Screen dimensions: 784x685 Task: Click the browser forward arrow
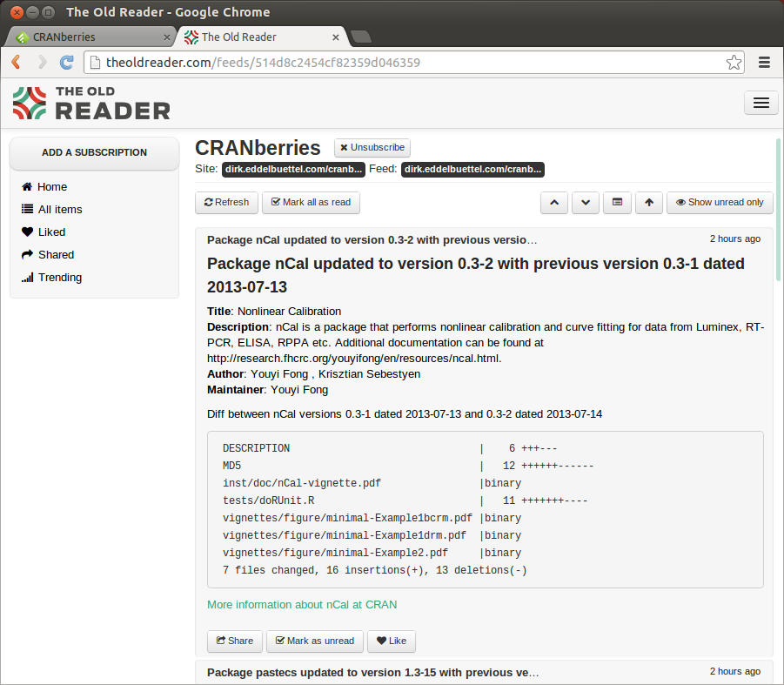[x=43, y=62]
